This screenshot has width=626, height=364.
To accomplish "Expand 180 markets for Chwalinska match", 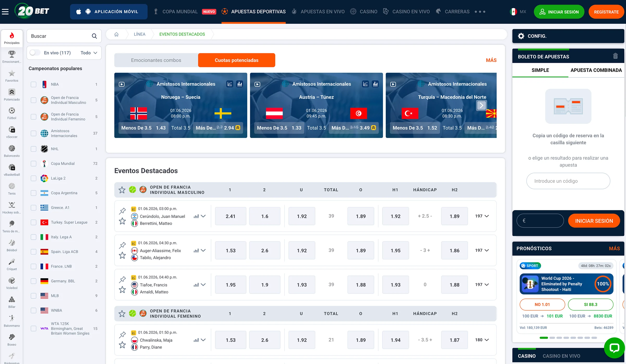I will [x=482, y=340].
